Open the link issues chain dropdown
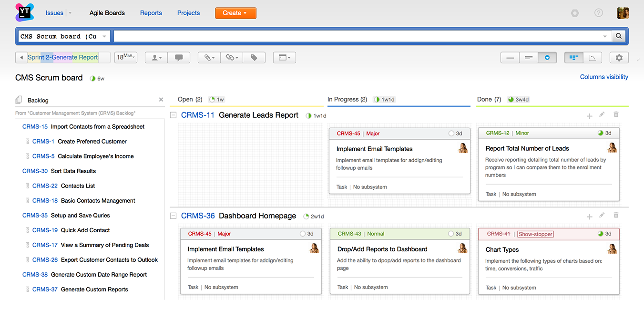The image size is (644, 310). pyautogui.click(x=232, y=57)
